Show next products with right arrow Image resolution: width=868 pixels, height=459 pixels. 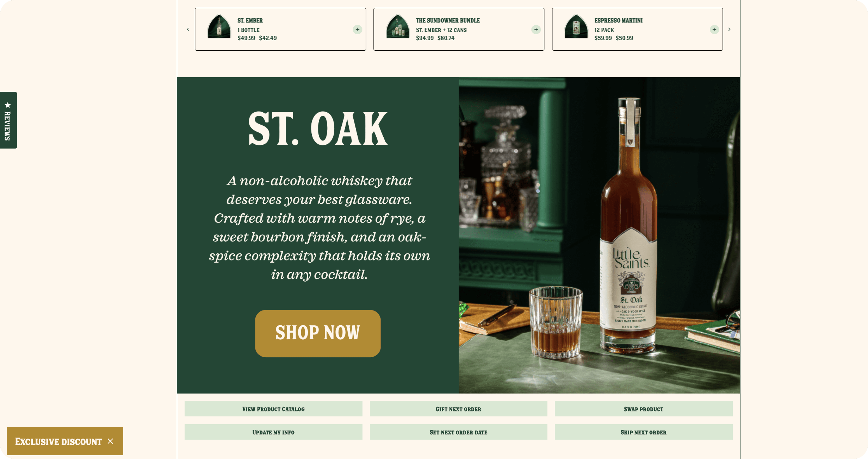(x=729, y=30)
